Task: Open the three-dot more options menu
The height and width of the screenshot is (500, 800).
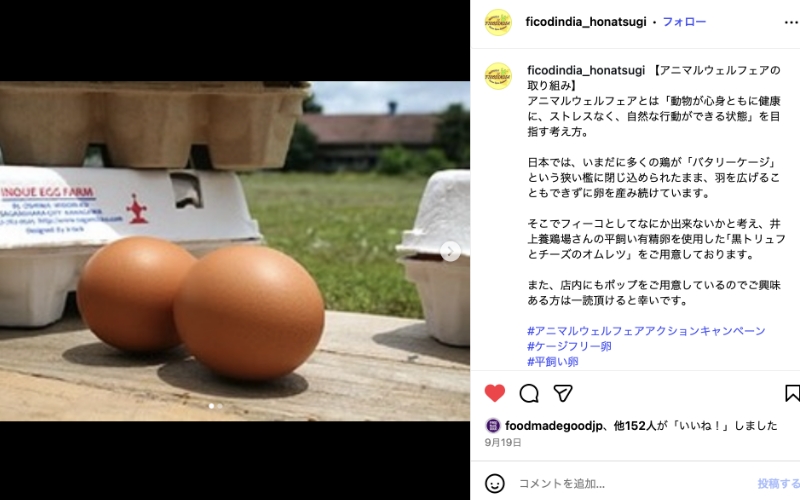Action: click(x=791, y=22)
